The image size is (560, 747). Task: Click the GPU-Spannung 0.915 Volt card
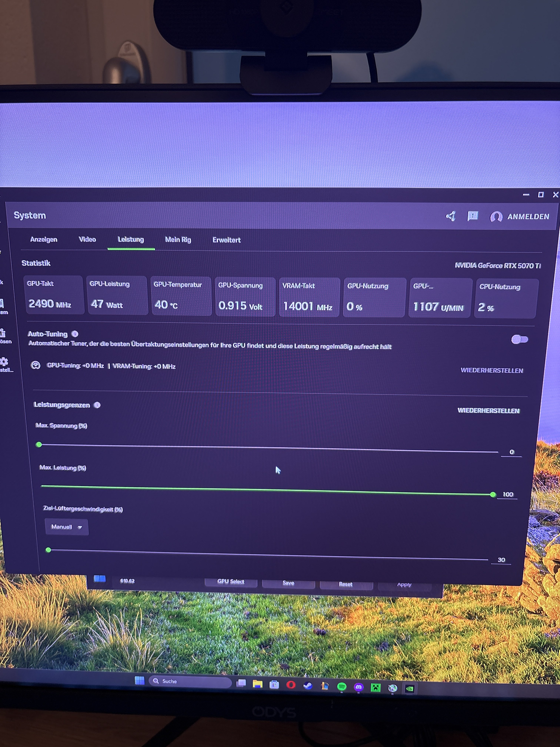click(x=245, y=297)
